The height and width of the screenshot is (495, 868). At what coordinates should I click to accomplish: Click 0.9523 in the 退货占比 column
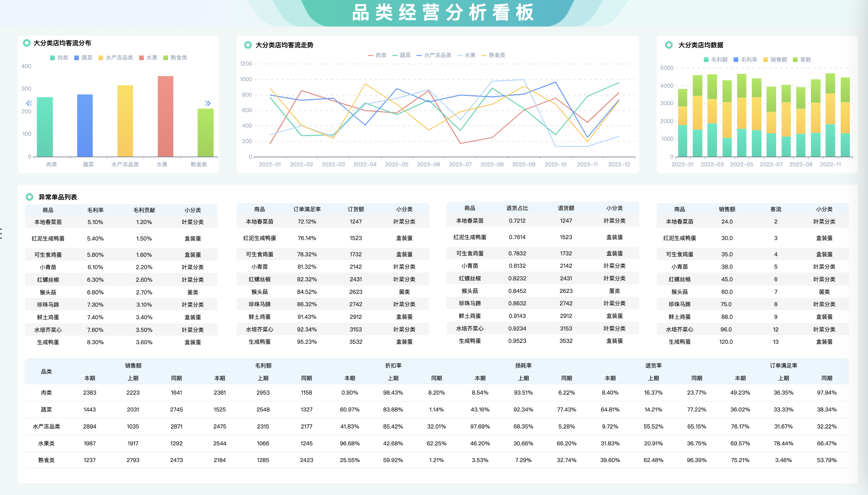point(517,341)
